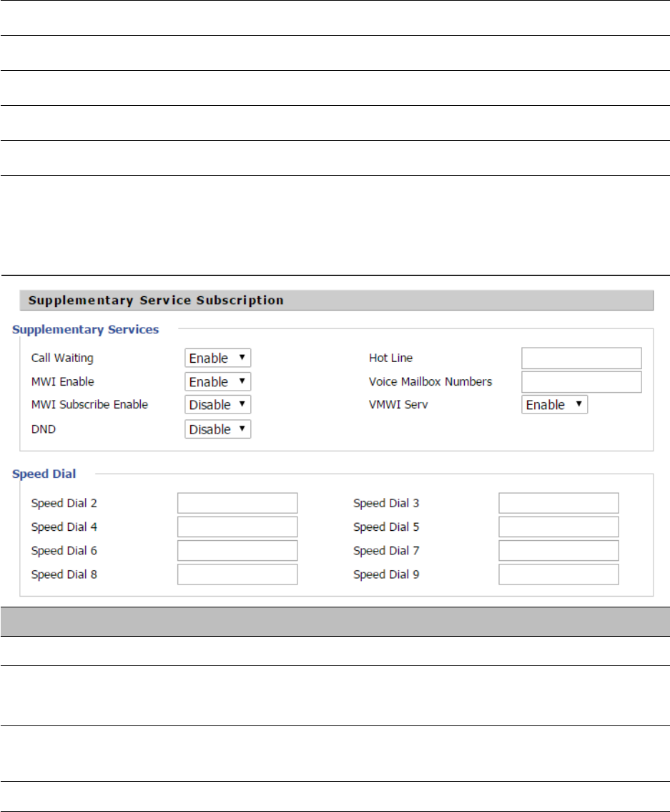
Task: Click the Speed Dial section title
Action: 44,474
